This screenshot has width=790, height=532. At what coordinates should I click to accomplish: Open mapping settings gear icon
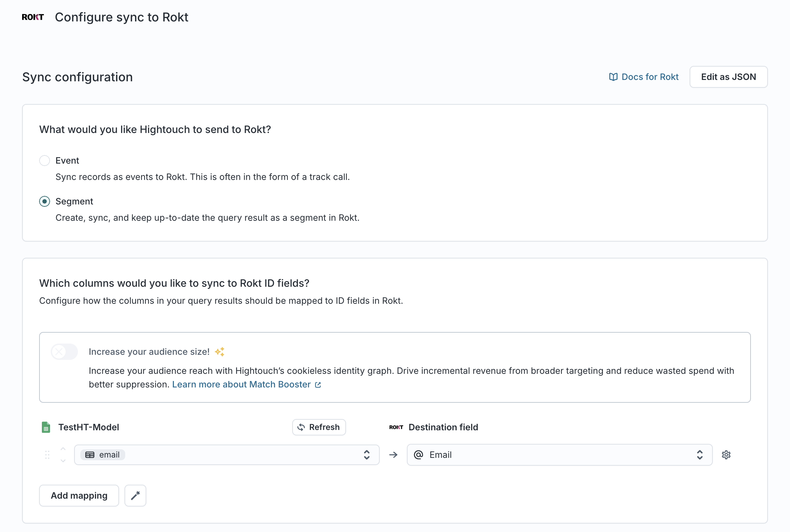[x=726, y=455]
